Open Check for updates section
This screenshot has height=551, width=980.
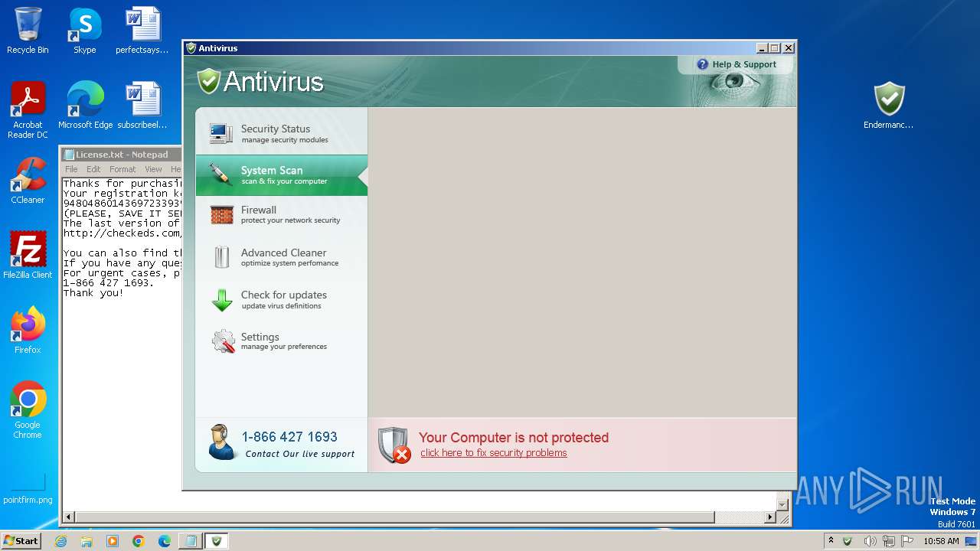282,299
